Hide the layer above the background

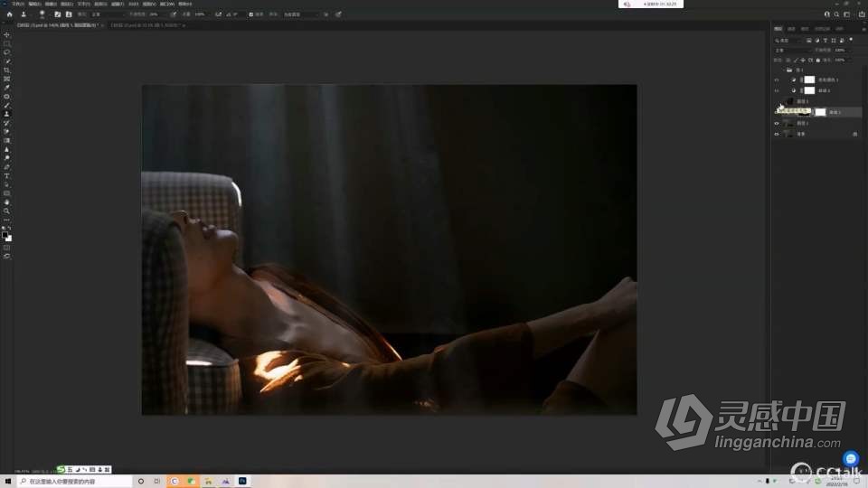(x=777, y=124)
